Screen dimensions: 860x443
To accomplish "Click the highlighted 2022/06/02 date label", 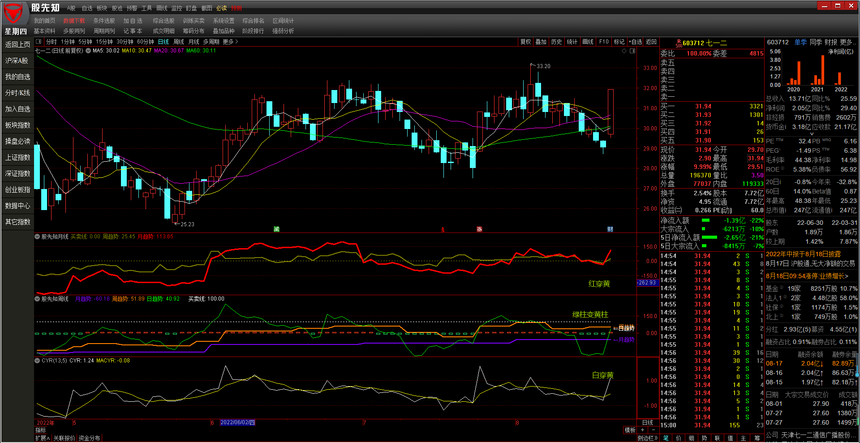I will (237, 423).
